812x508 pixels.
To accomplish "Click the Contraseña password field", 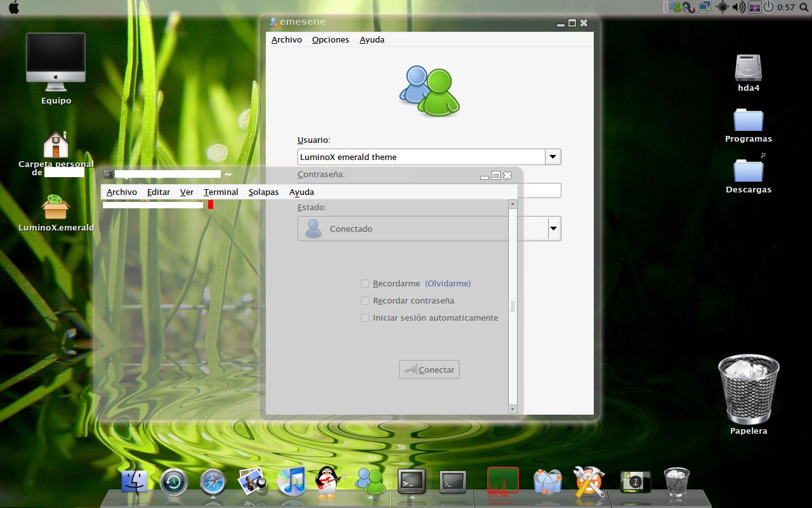I will 429,190.
